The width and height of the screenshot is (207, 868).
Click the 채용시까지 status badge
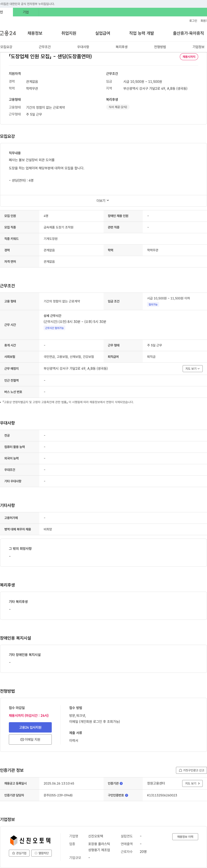[189, 57]
